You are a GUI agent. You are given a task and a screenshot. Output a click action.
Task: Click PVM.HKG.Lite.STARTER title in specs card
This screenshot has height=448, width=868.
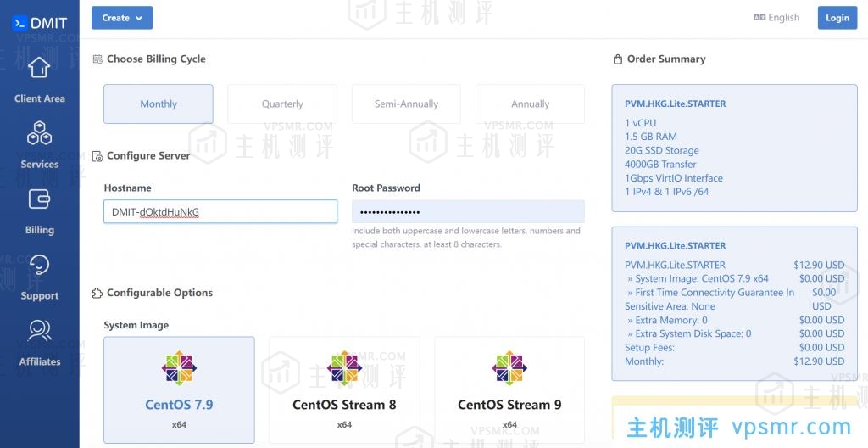(x=675, y=104)
